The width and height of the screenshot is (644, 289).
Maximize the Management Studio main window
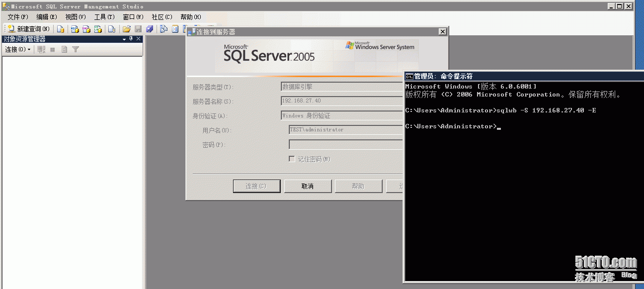click(619, 6)
